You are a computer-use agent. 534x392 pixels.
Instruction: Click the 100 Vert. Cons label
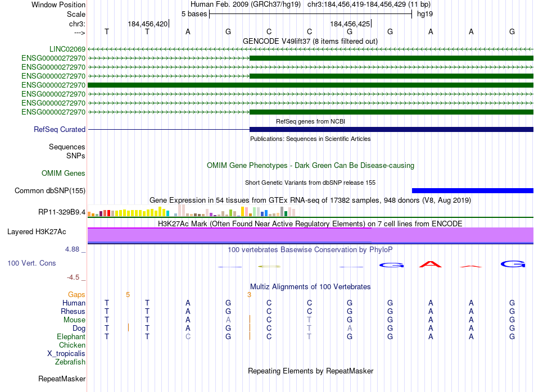[31, 263]
